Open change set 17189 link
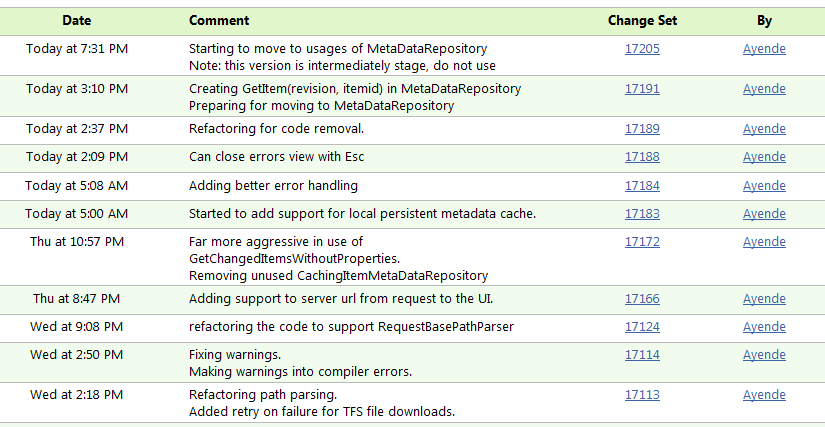The height and width of the screenshot is (427, 825). tap(642, 129)
